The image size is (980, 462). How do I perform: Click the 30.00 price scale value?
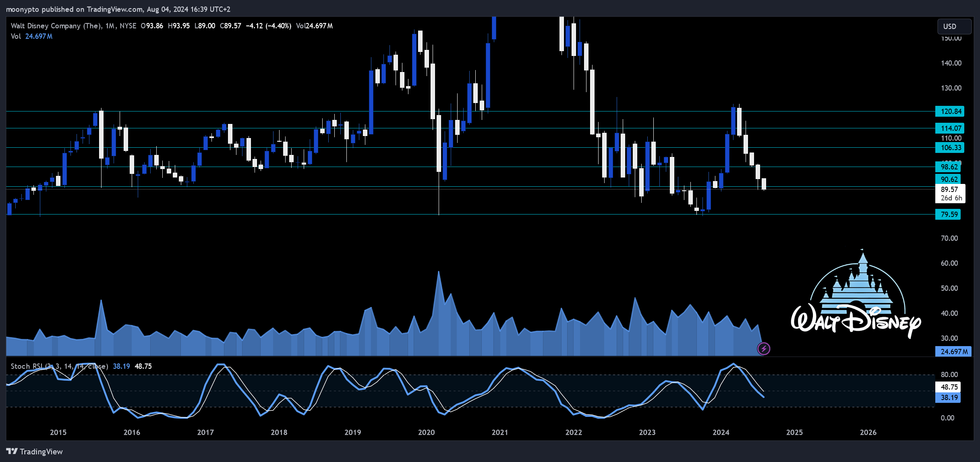click(949, 338)
